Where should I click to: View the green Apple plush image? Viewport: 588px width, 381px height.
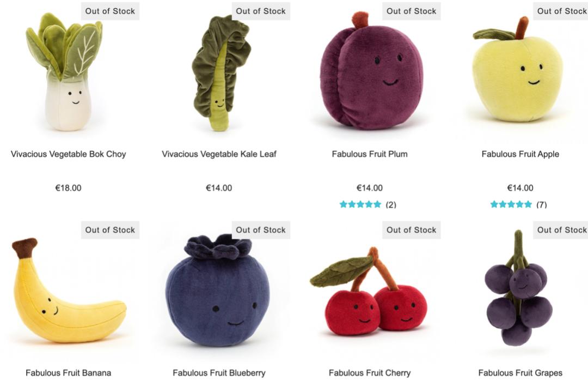tap(518, 69)
